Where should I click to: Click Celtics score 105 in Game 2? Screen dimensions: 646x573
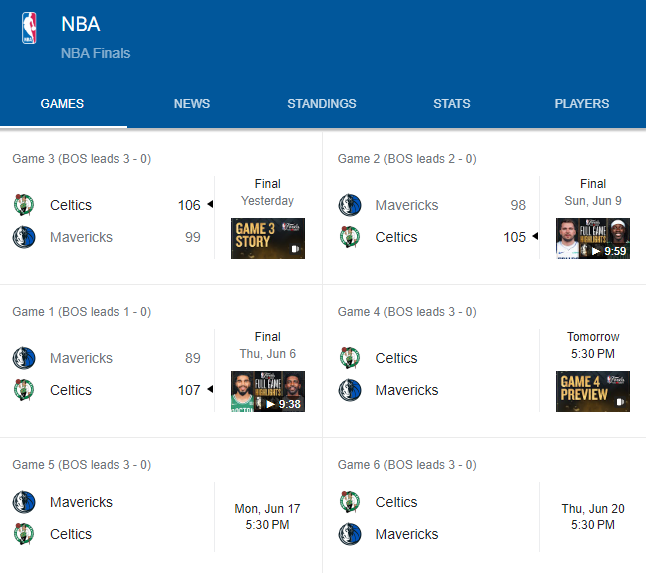515,237
